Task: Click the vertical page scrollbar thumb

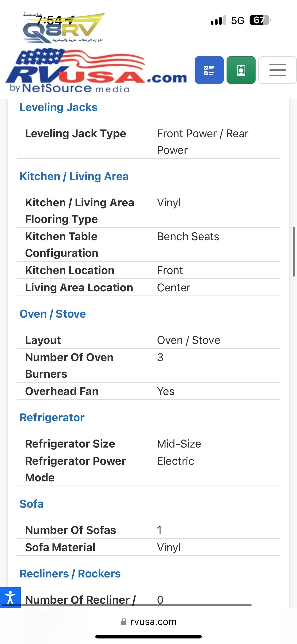Action: coord(294,252)
